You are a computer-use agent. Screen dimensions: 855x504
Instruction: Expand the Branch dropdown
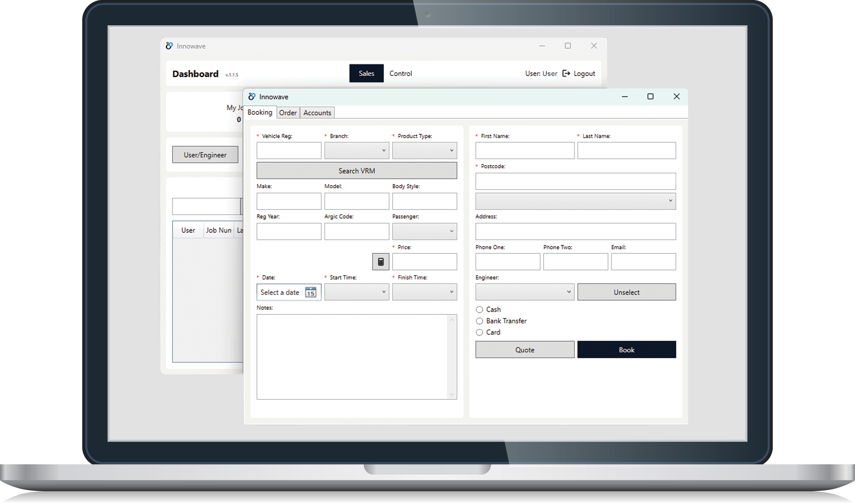(356, 151)
